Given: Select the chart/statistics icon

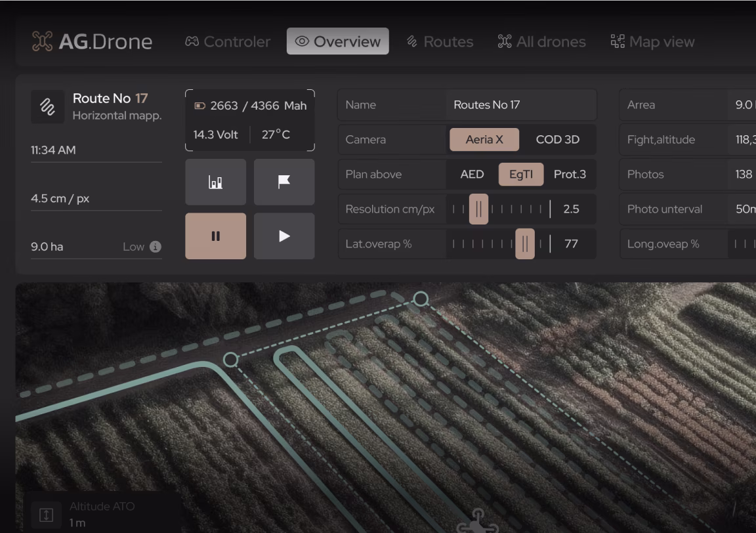Looking at the screenshot, I should click(215, 182).
